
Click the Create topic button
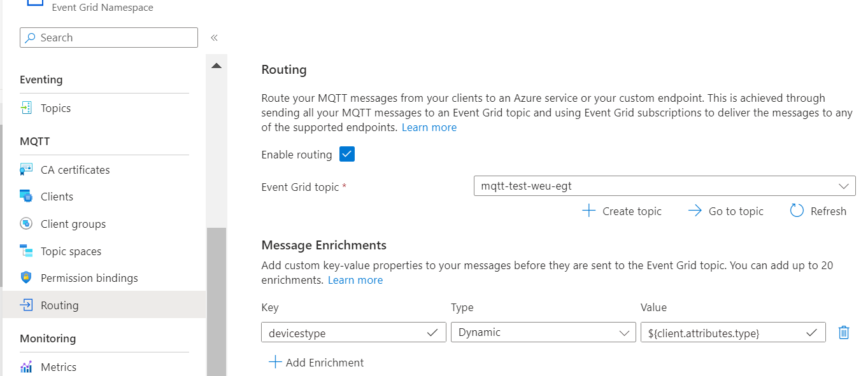tap(622, 211)
